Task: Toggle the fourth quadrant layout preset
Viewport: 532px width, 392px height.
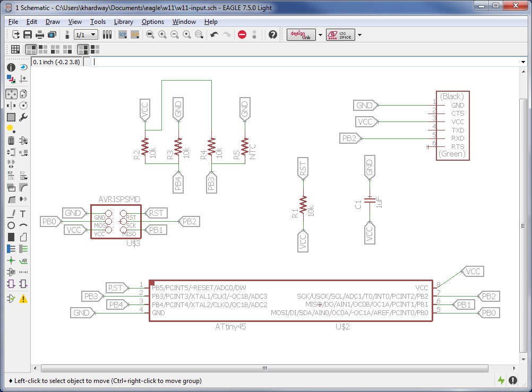Action: pyautogui.click(x=67, y=49)
